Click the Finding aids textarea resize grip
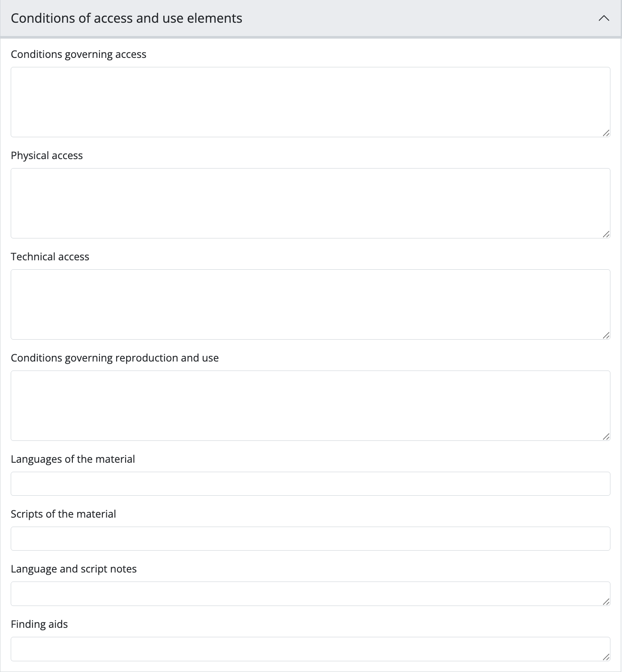The height and width of the screenshot is (672, 622). (606, 657)
